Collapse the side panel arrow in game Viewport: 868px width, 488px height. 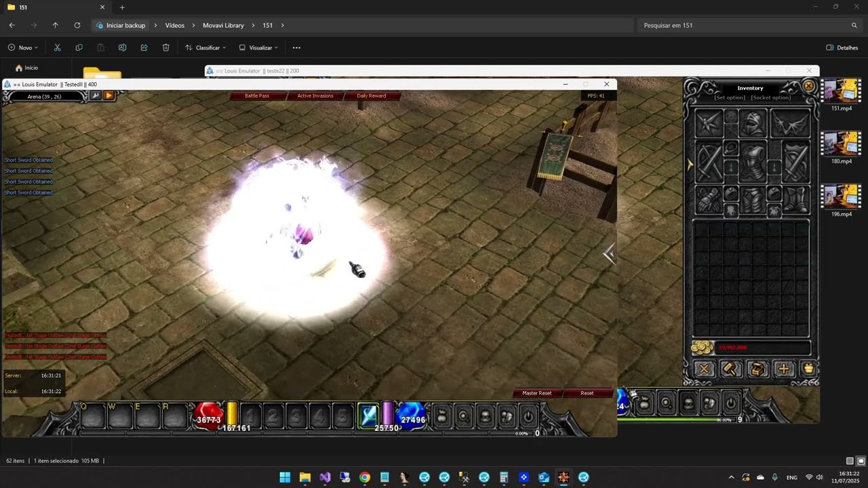pos(609,254)
